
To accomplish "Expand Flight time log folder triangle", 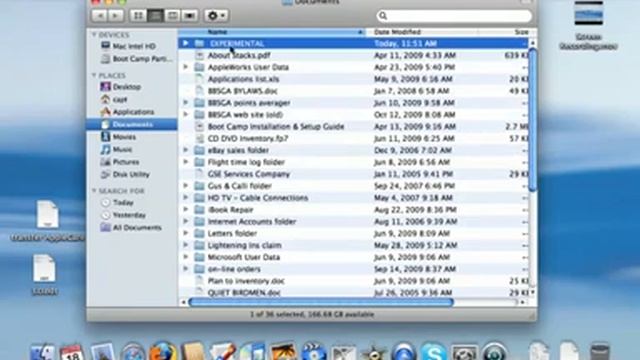I will pos(186,162).
